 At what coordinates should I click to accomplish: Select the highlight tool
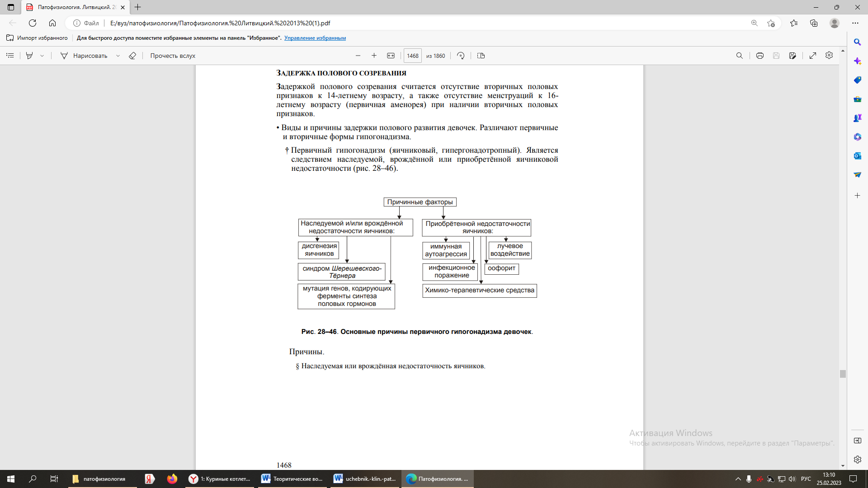tap(29, 56)
